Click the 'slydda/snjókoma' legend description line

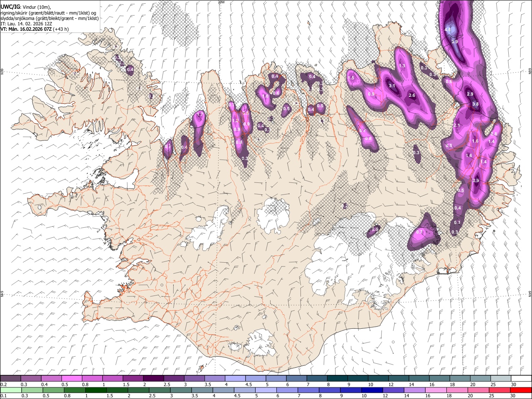click(49, 18)
